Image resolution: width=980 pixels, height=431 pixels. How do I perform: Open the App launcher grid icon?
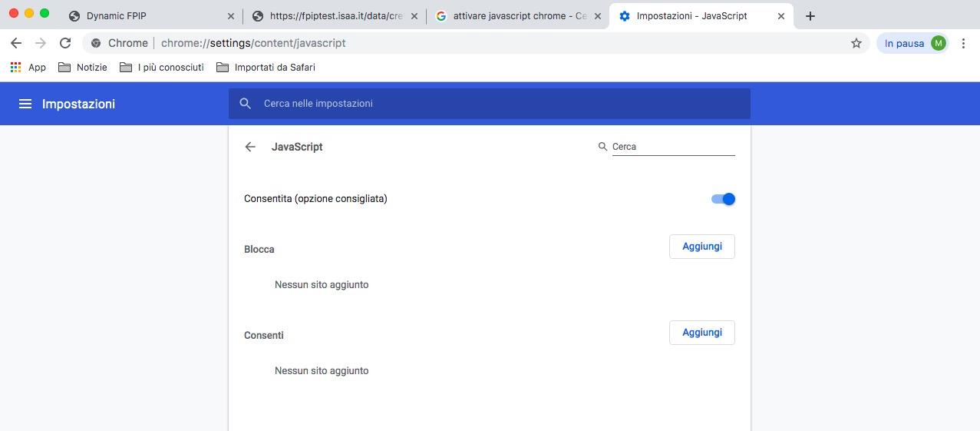click(x=15, y=68)
